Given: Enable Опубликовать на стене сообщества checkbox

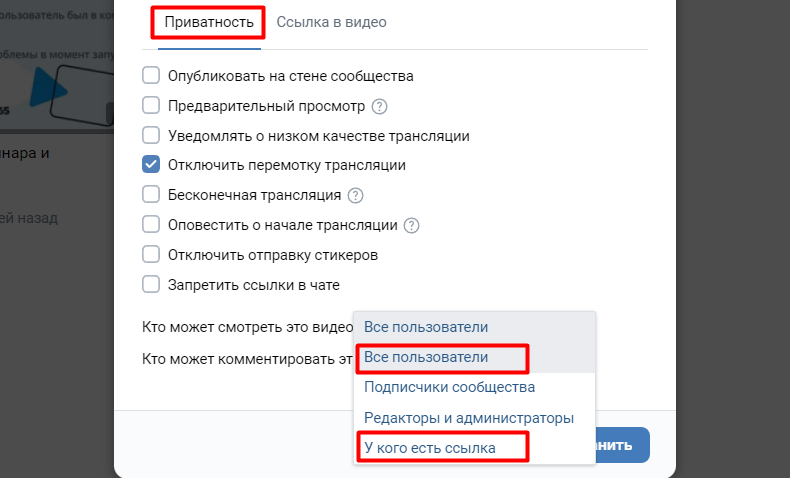Looking at the screenshot, I should click(x=151, y=76).
